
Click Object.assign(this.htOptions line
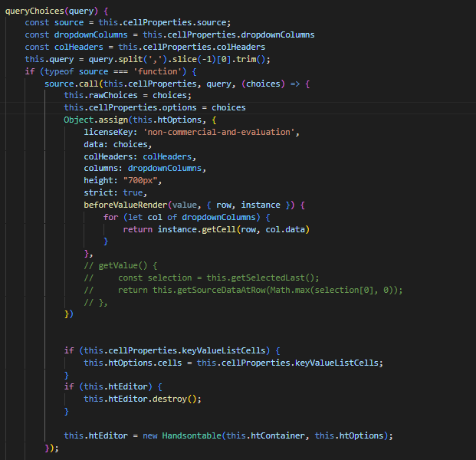pyautogui.click(x=140, y=120)
